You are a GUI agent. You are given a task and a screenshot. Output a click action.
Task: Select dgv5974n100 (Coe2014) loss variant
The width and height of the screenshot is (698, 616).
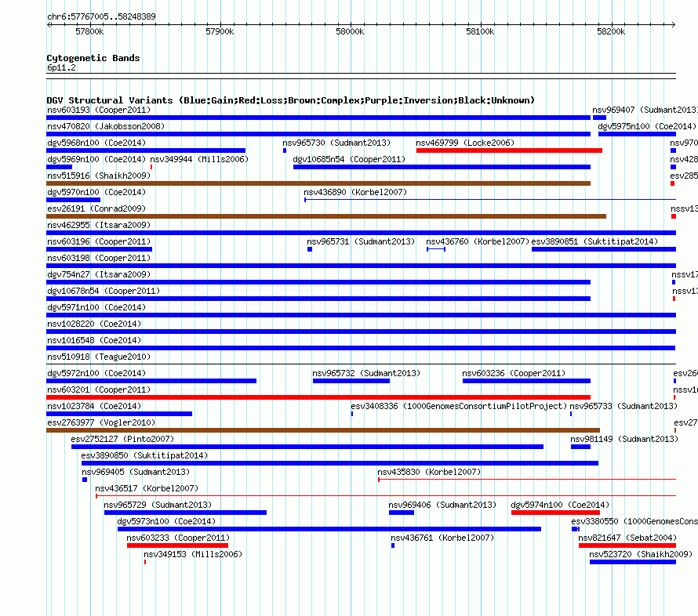(x=555, y=513)
